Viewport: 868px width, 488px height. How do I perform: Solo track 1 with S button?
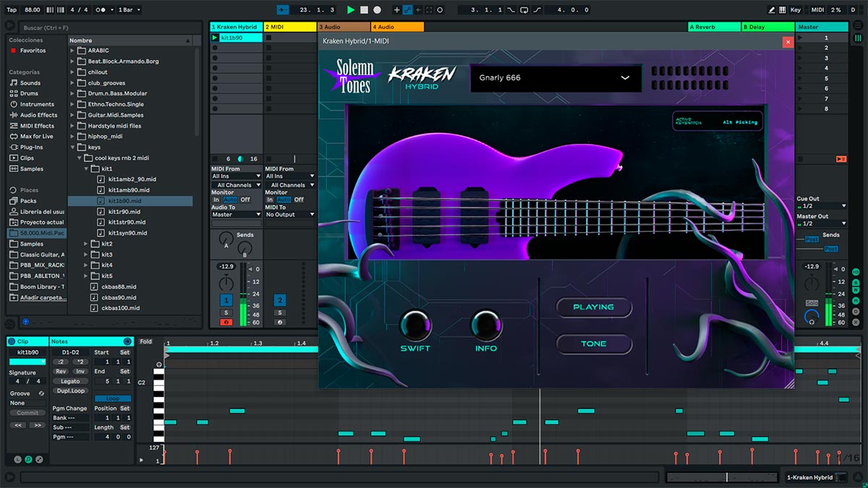tap(226, 312)
